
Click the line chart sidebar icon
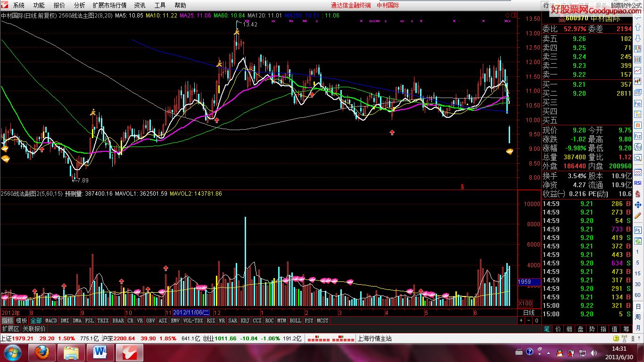pos(638,70)
